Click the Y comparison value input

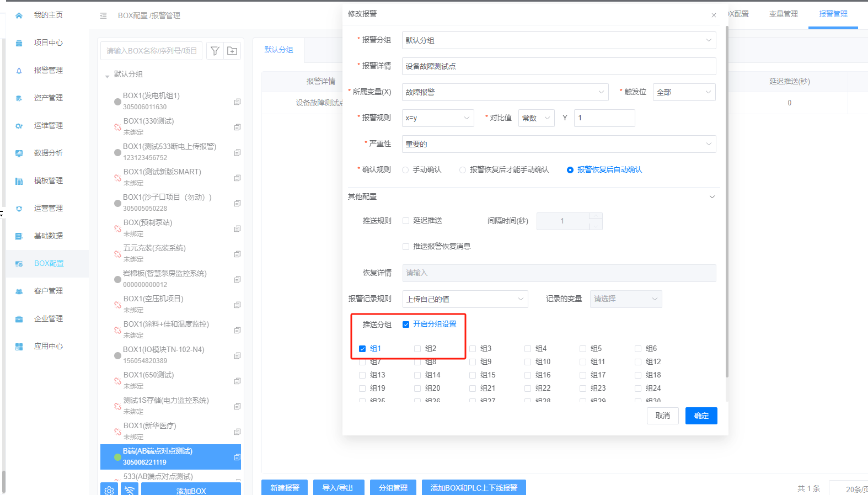604,118
